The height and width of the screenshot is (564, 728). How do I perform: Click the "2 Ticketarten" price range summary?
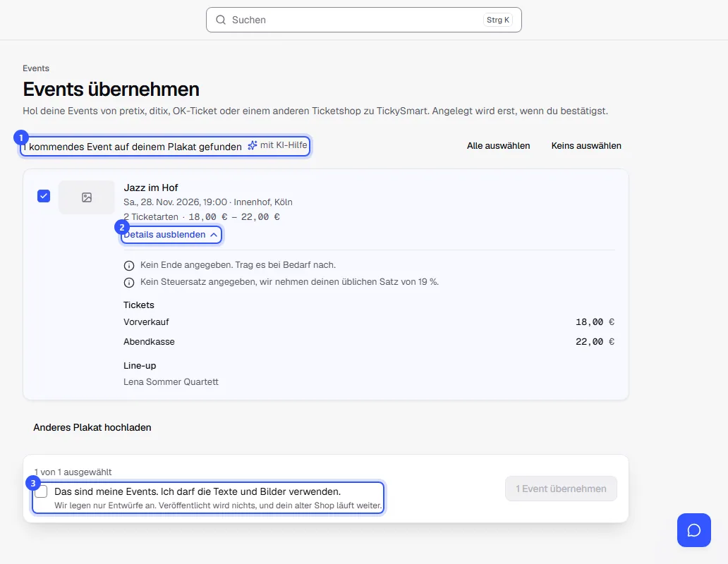202,216
